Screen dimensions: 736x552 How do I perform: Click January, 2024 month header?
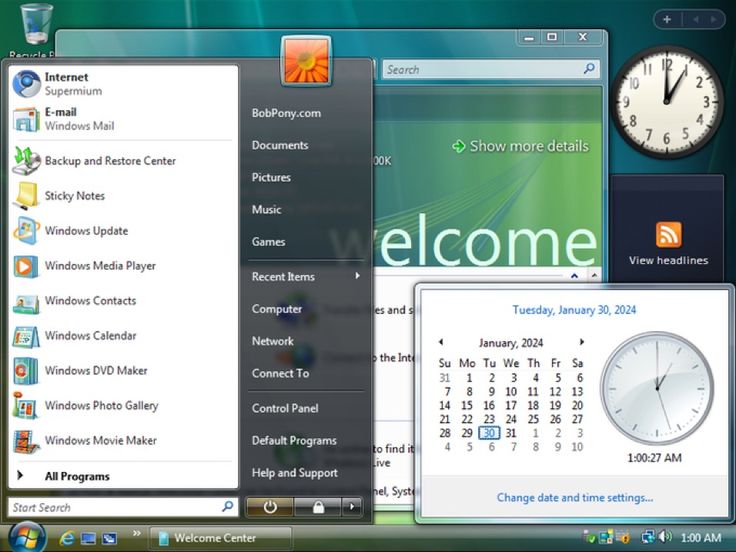[511, 343]
